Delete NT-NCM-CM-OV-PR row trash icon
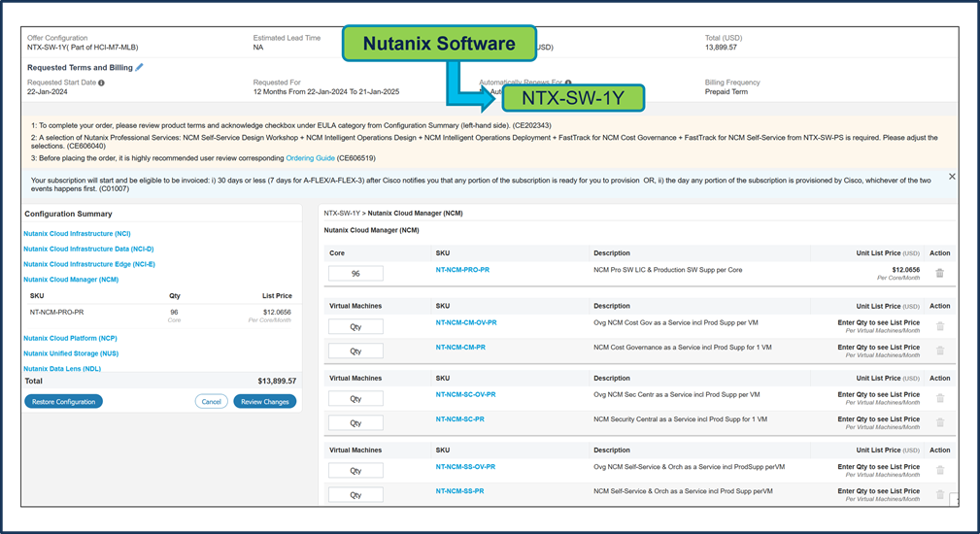The image size is (980, 534). coord(940,326)
